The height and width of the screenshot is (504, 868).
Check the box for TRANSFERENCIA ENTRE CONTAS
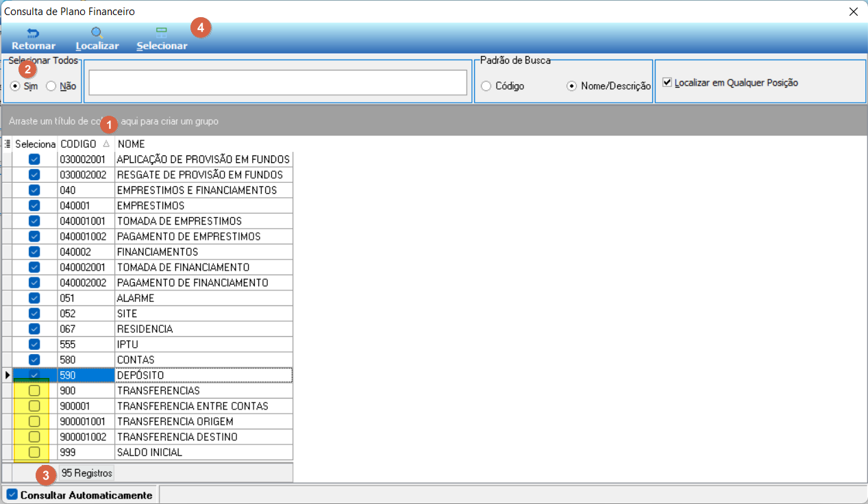click(34, 406)
